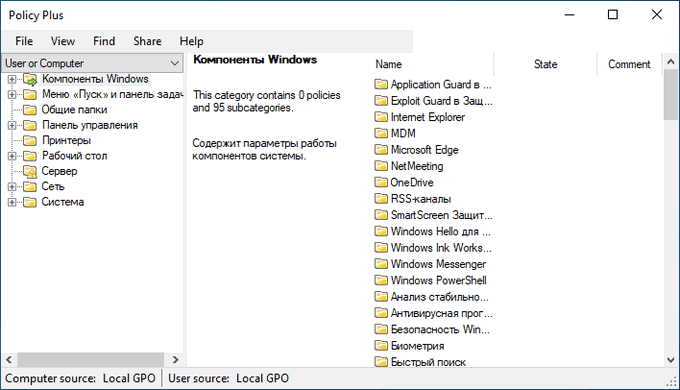Open the Find menu

[x=104, y=41]
